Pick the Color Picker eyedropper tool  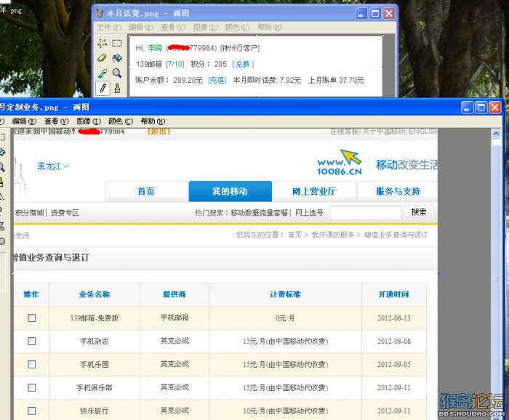tap(103, 73)
